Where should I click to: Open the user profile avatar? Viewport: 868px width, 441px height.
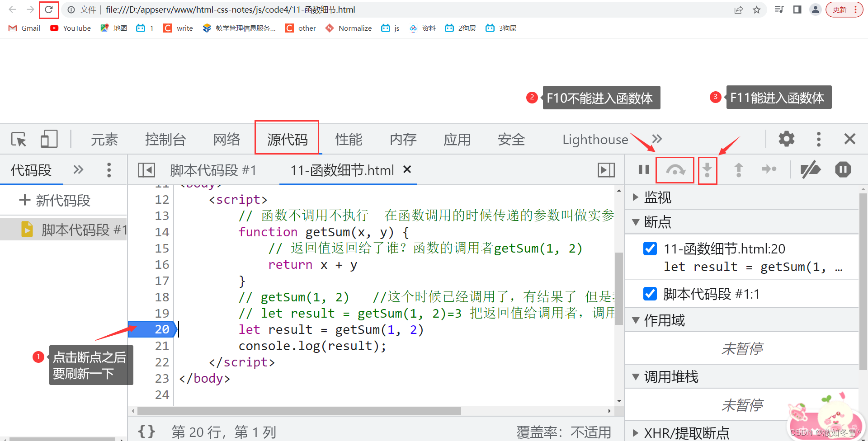815,9
